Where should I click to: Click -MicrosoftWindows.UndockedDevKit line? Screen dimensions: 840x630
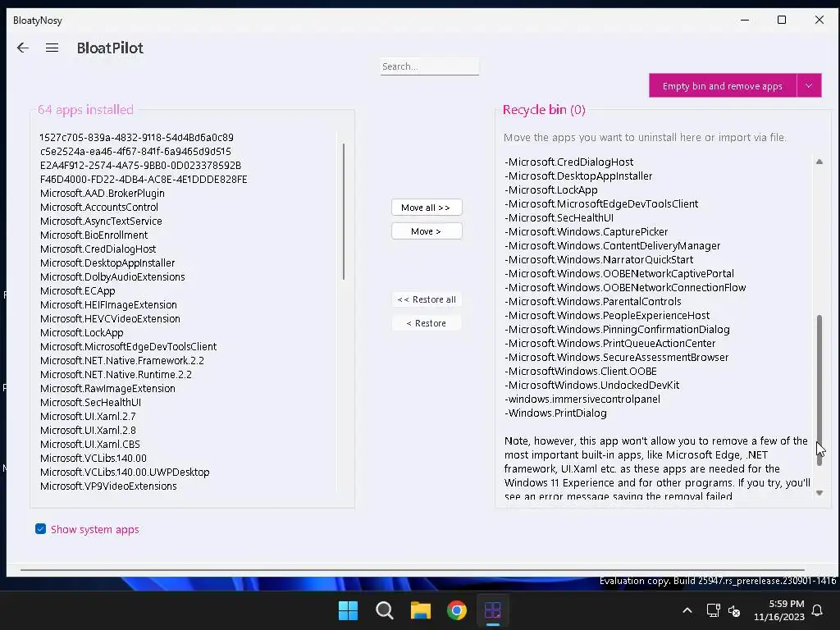coord(592,385)
